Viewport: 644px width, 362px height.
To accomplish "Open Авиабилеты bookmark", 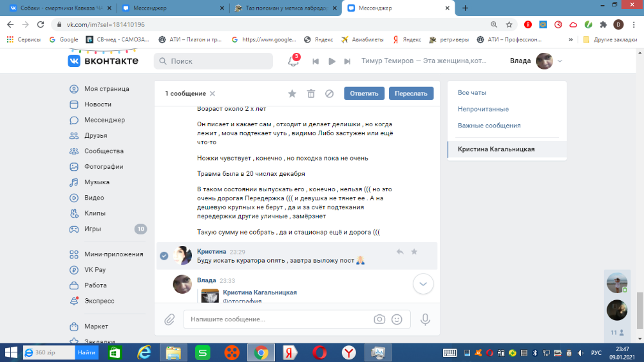I will tap(362, 39).
